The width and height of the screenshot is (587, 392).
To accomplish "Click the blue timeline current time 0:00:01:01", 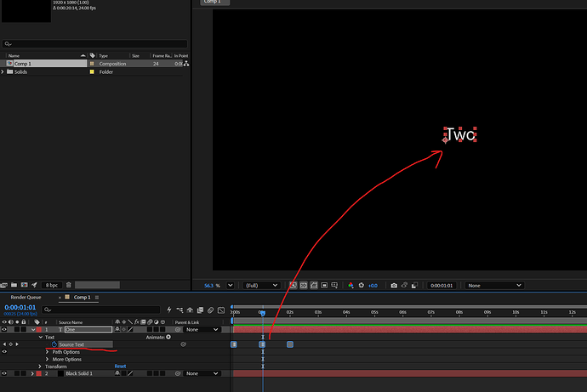I will [20, 308].
